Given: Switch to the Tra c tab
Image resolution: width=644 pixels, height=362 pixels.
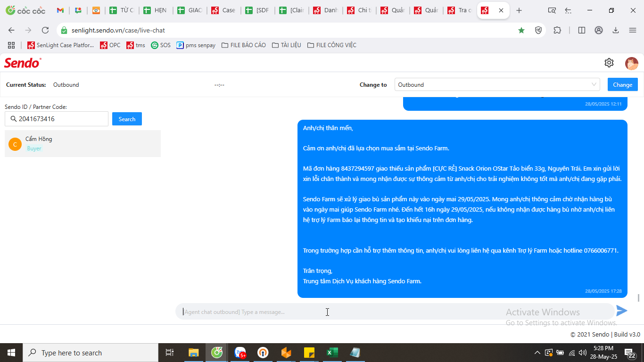Looking at the screenshot, I should click(x=459, y=10).
